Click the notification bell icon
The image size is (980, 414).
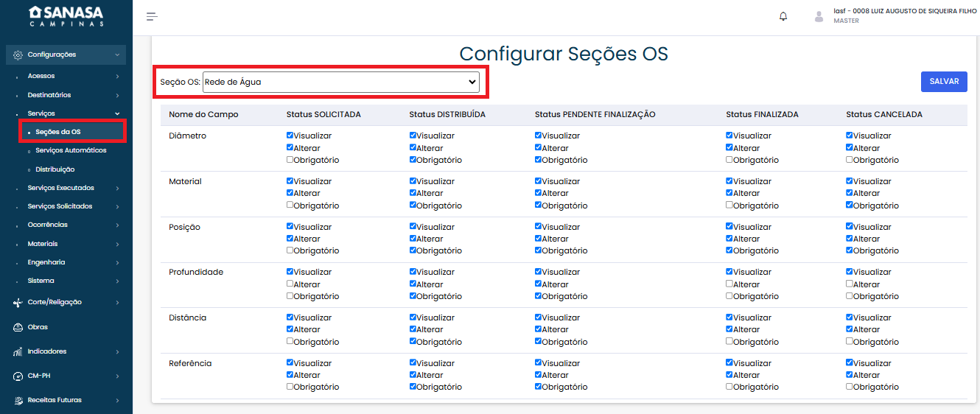783,16
